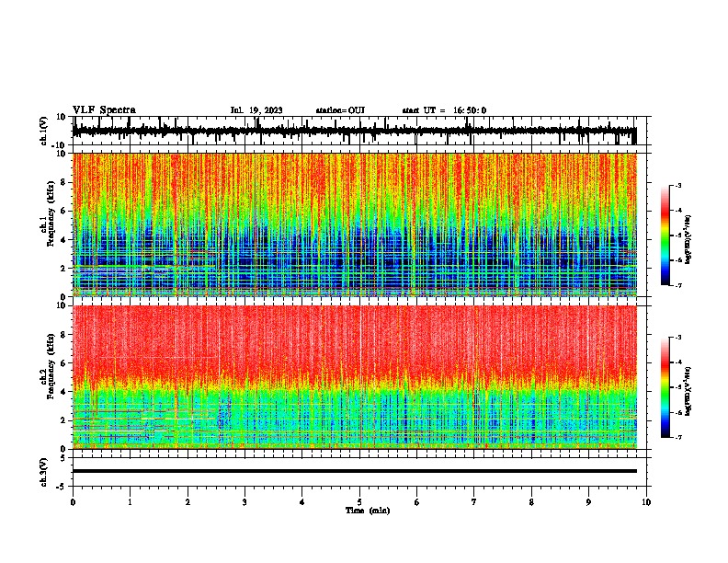Viewport: 728px width, 563px height.
Task: Click the ch.1 color bar '-3' label
Action: point(677,186)
